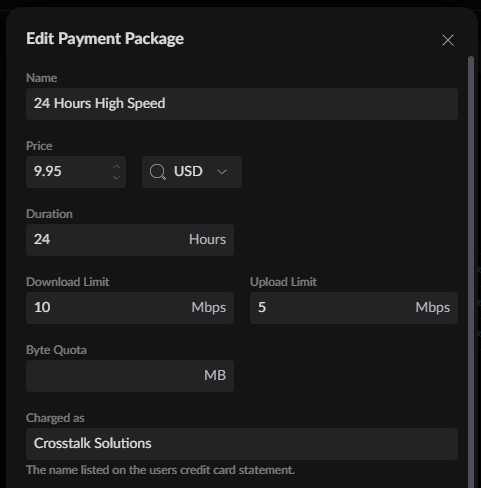Viewport: 481px width, 488px height.
Task: Open the USD currency dropdown
Action: 192,172
